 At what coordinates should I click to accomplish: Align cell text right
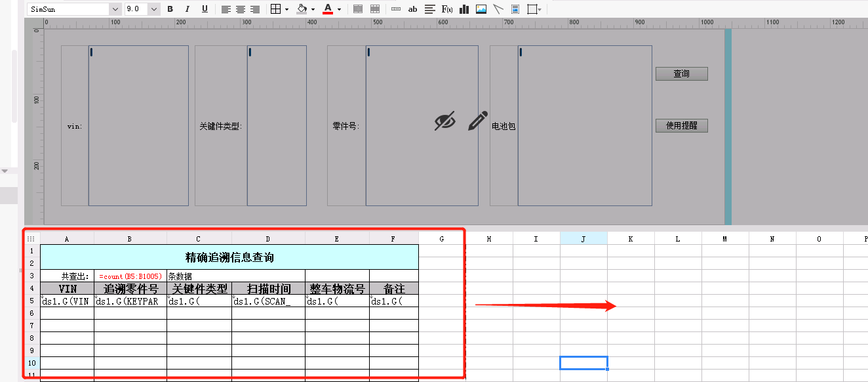pos(255,9)
